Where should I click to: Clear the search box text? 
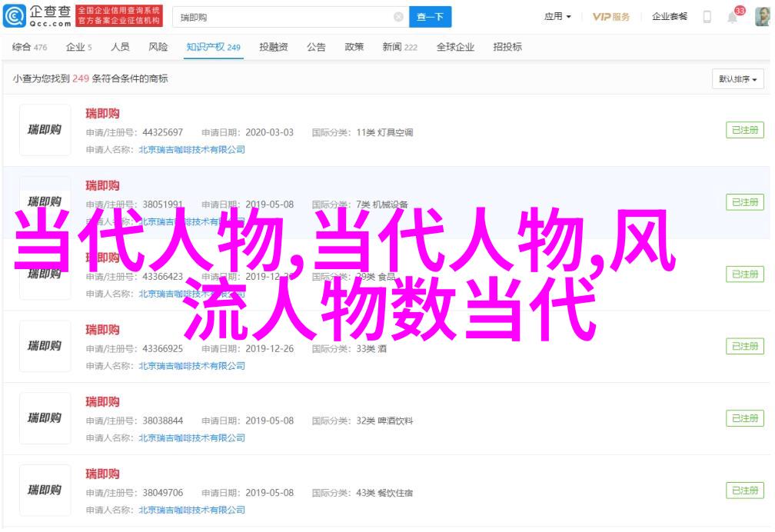point(398,17)
